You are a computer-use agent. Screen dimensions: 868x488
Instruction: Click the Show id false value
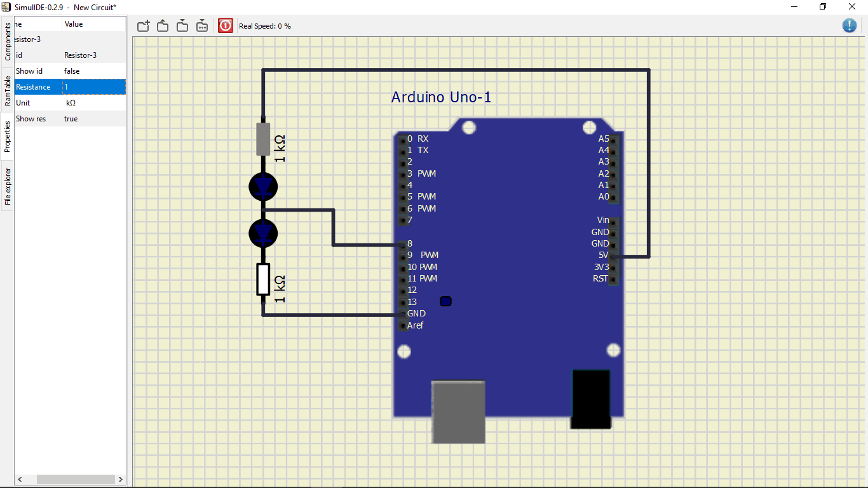tap(94, 71)
